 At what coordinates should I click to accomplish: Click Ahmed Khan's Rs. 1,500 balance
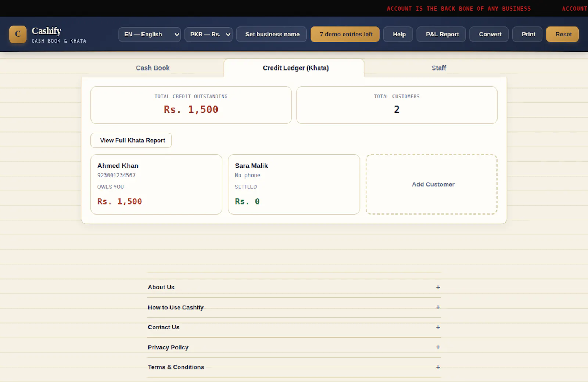pyautogui.click(x=119, y=202)
